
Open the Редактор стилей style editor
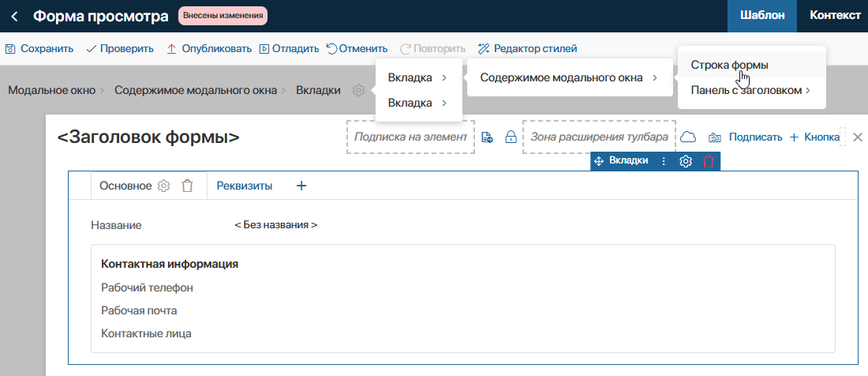[x=528, y=49]
